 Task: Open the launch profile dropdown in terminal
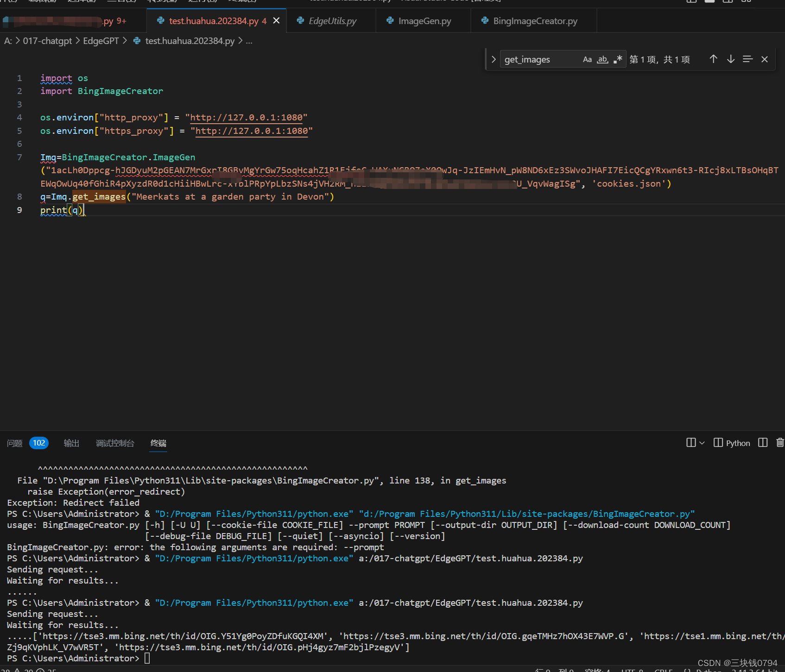(x=702, y=442)
